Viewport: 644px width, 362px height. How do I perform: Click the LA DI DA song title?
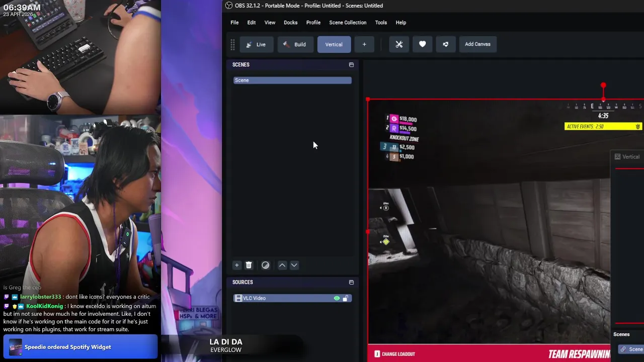pos(226,342)
